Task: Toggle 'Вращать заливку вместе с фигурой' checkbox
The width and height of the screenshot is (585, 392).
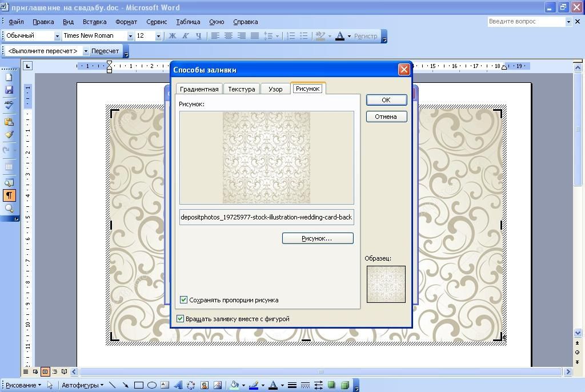Action: point(181,319)
